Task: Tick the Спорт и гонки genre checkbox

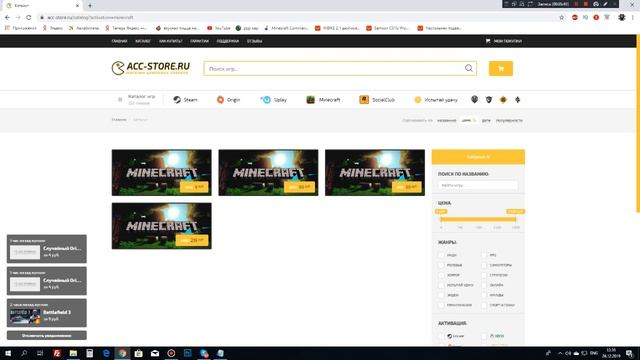Action: 484,305
